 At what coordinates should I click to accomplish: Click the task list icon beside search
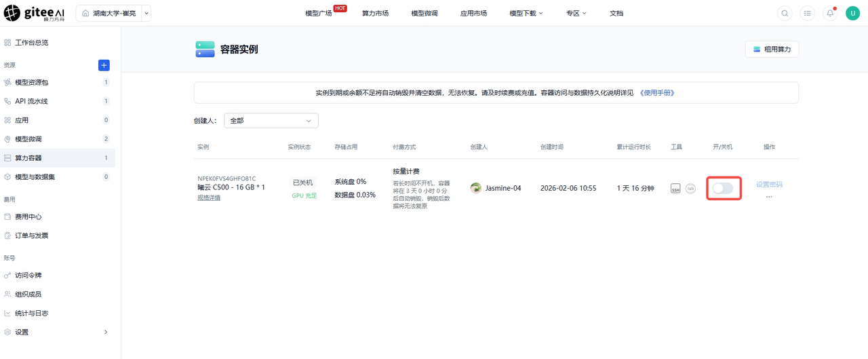click(x=807, y=13)
